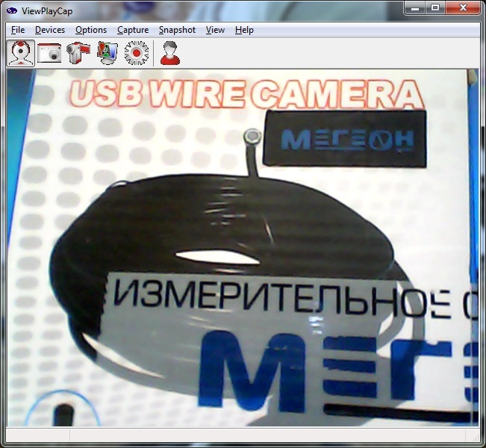The width and height of the screenshot is (486, 448).
Task: Take a snapshot with the photo camera icon
Action: click(x=49, y=53)
